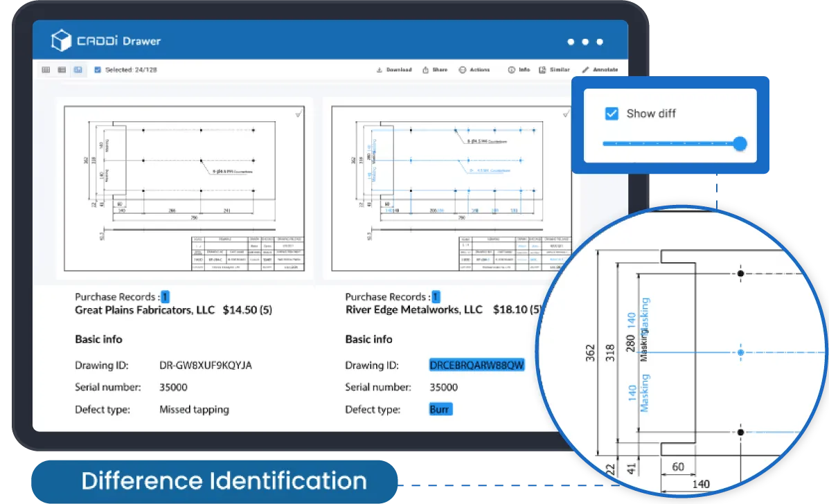Click the Share icon in toolbar
The width and height of the screenshot is (829, 504).
(x=425, y=70)
